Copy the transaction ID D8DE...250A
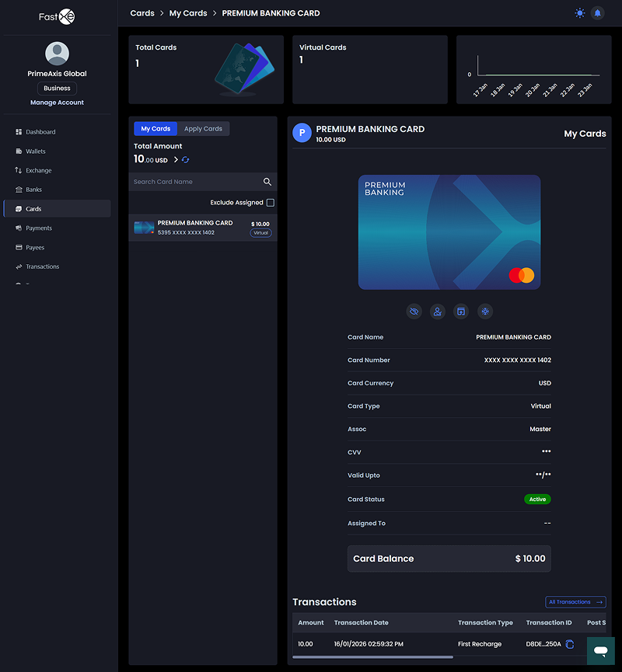622x672 pixels. (x=570, y=644)
